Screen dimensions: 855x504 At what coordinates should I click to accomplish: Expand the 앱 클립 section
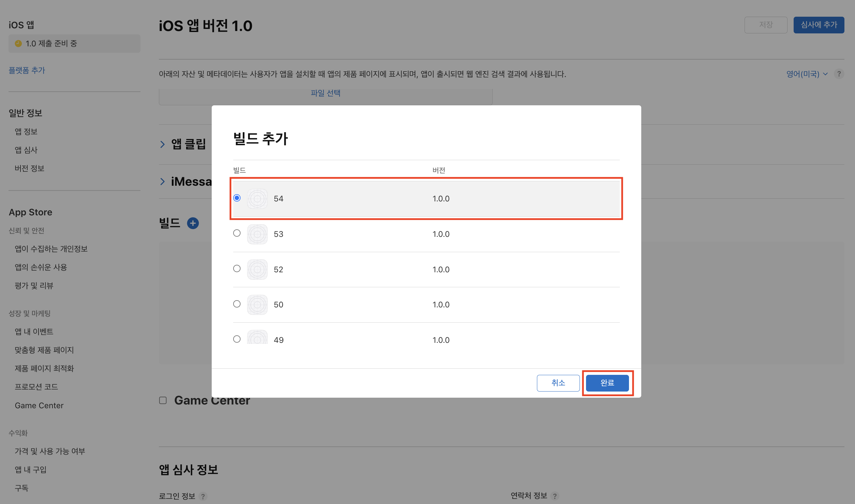tap(163, 144)
